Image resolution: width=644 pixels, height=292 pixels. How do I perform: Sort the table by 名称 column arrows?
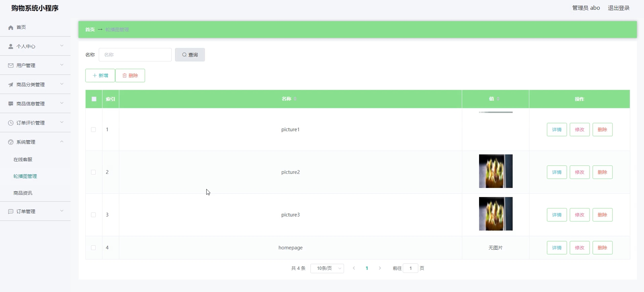click(295, 99)
